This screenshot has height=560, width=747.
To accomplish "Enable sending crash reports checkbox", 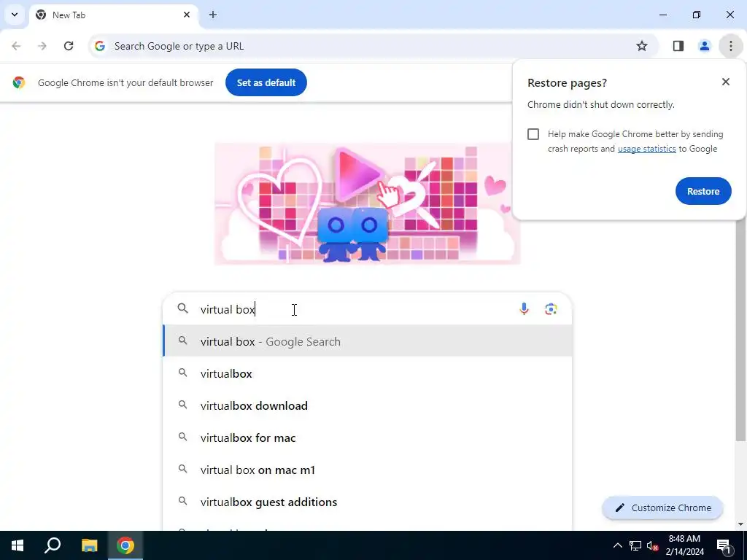I will point(533,134).
